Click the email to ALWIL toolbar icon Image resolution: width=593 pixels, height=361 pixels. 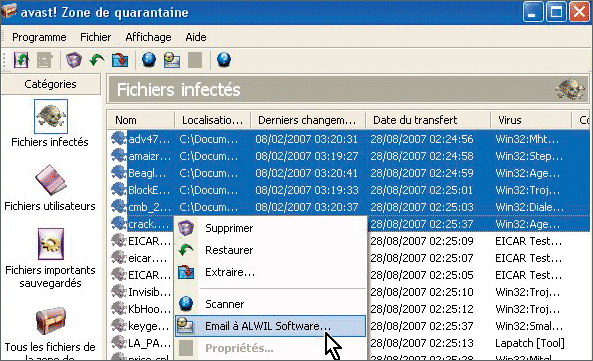pyautogui.click(x=172, y=60)
